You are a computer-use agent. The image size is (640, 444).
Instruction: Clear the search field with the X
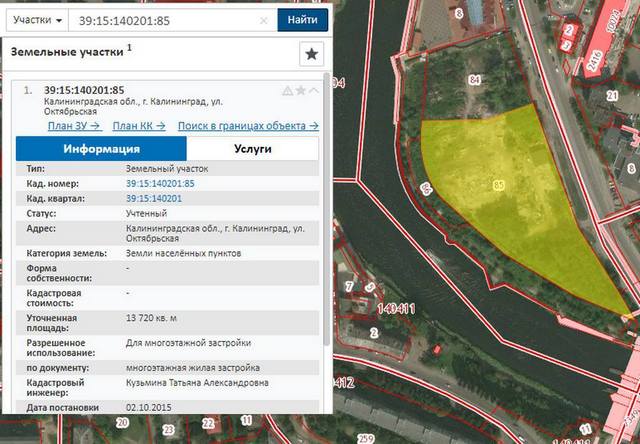[264, 20]
